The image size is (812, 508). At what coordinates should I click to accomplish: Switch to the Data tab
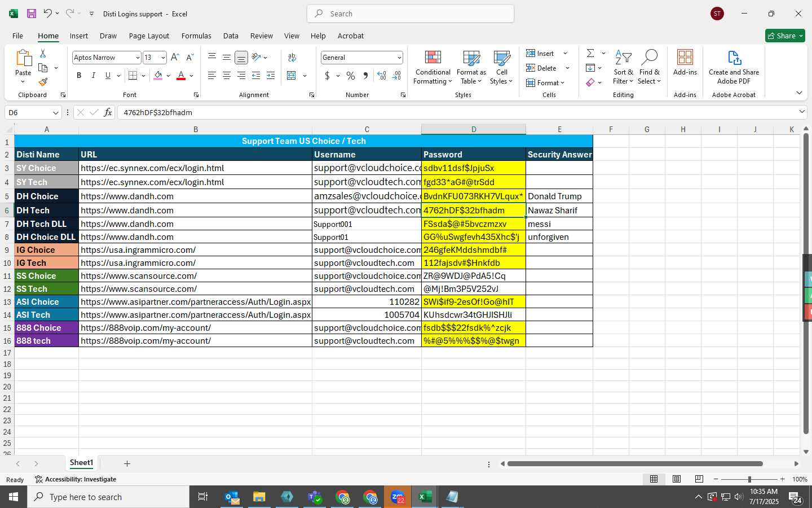[x=231, y=36]
